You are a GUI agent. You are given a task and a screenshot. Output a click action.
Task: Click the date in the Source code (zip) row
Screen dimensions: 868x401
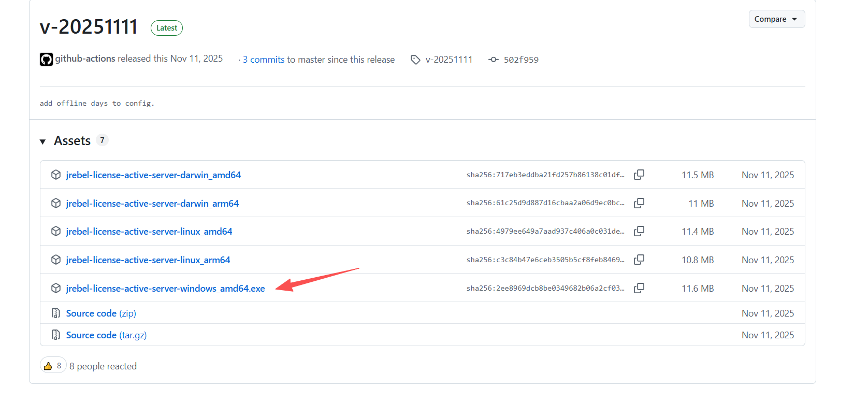point(768,313)
